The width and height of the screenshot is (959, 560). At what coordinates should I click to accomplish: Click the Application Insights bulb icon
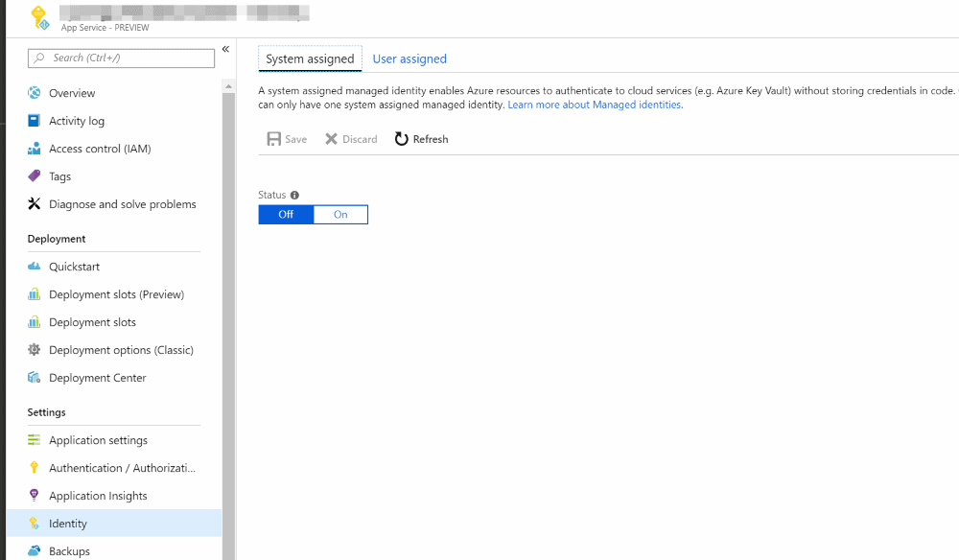point(35,495)
